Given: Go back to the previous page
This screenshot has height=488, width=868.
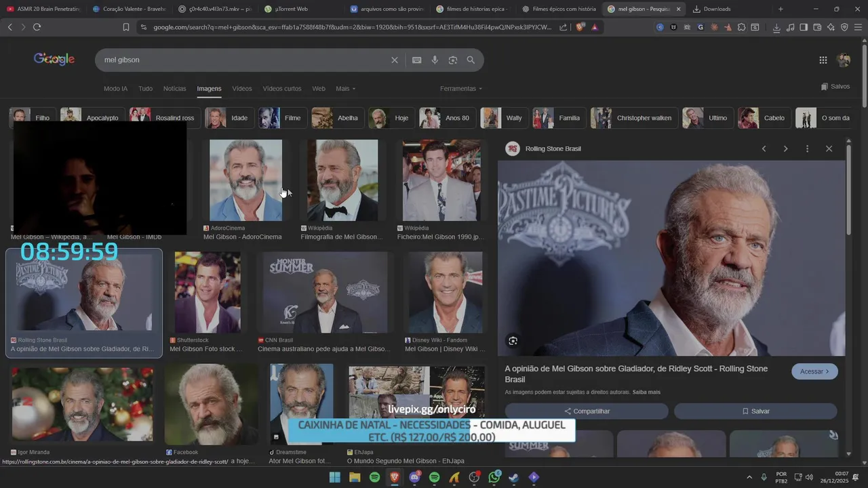Looking at the screenshot, I should click(9, 27).
